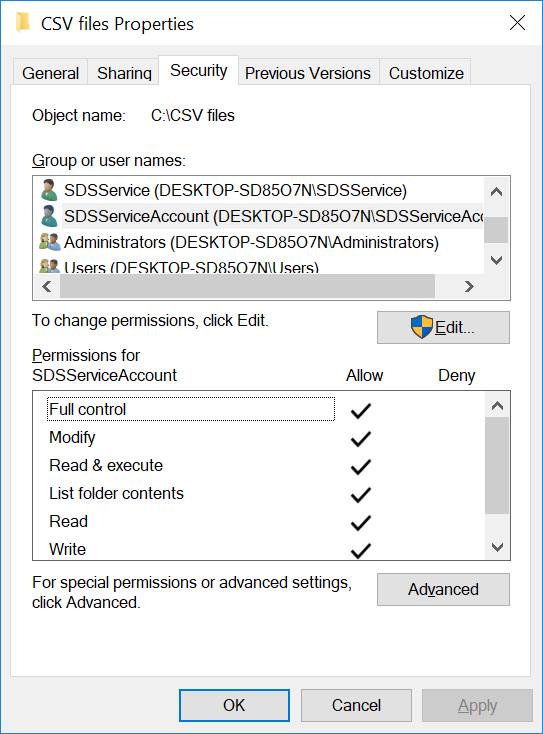Image resolution: width=543 pixels, height=734 pixels.
Task: Open the Previous Versions tab
Action: 308,73
